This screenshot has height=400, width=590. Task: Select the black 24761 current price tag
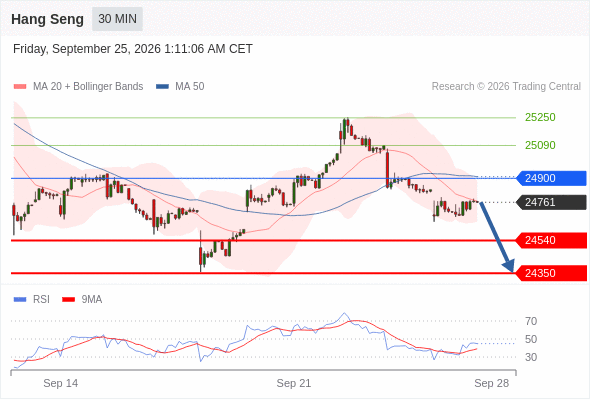pyautogui.click(x=551, y=202)
